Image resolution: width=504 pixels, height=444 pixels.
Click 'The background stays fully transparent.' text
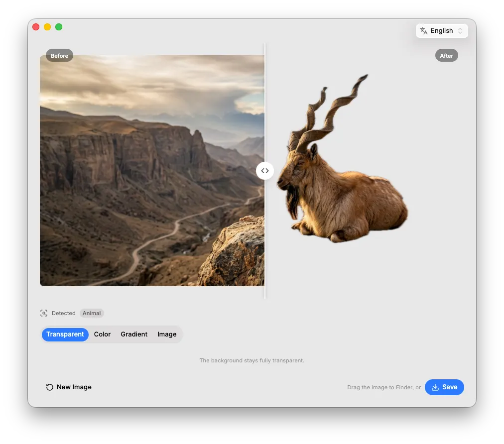pos(252,360)
